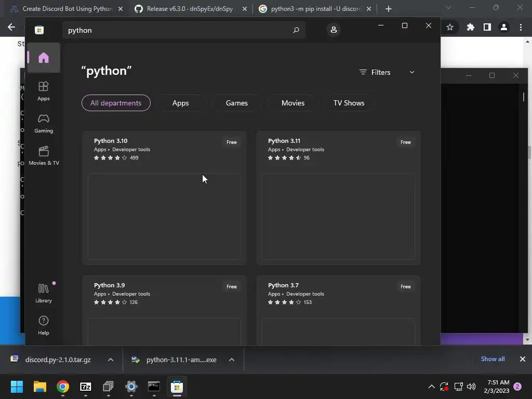532x399 pixels.
Task: Select All departments filter
Action: click(x=116, y=103)
